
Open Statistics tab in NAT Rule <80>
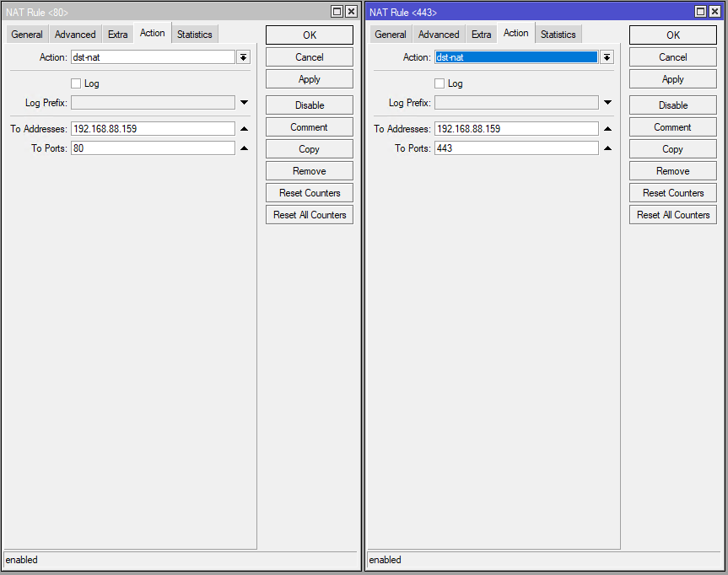[x=195, y=35]
